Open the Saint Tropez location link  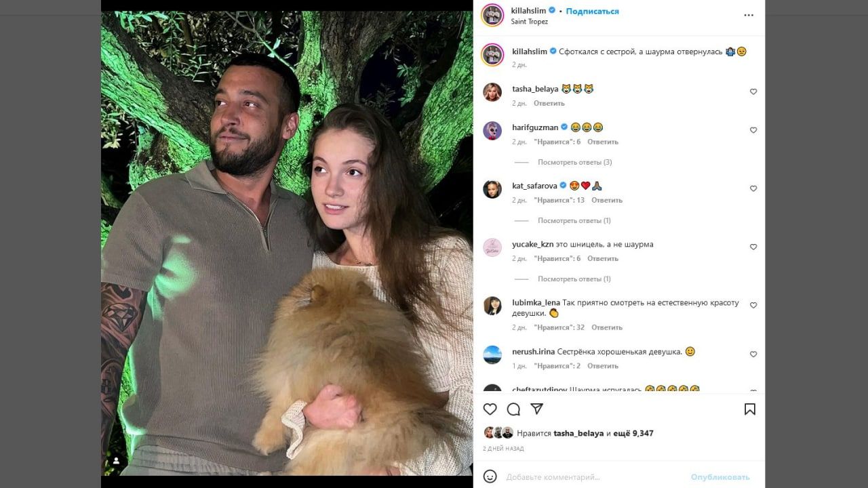tap(529, 22)
